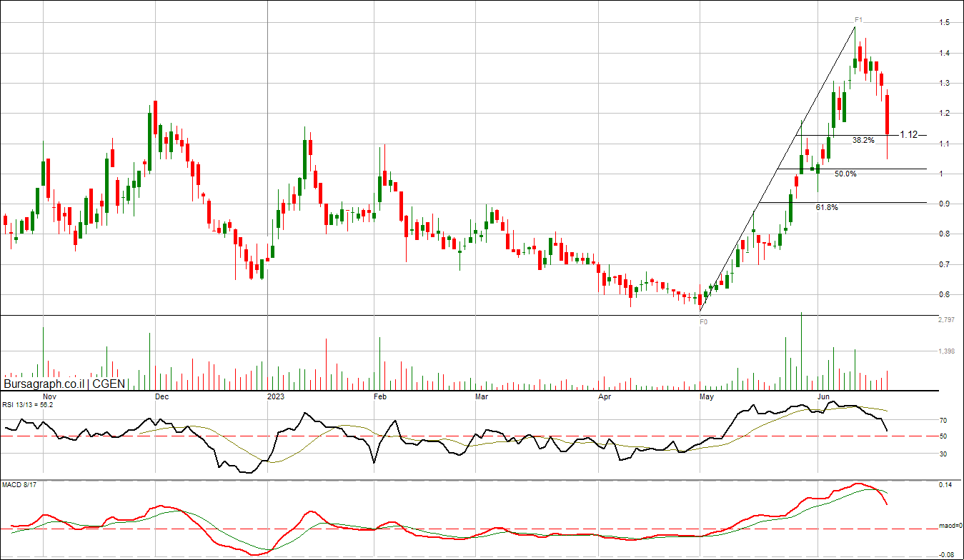Select the 50.0% Fibonacci retracement label
The width and height of the screenshot is (964, 560).
[x=845, y=174]
